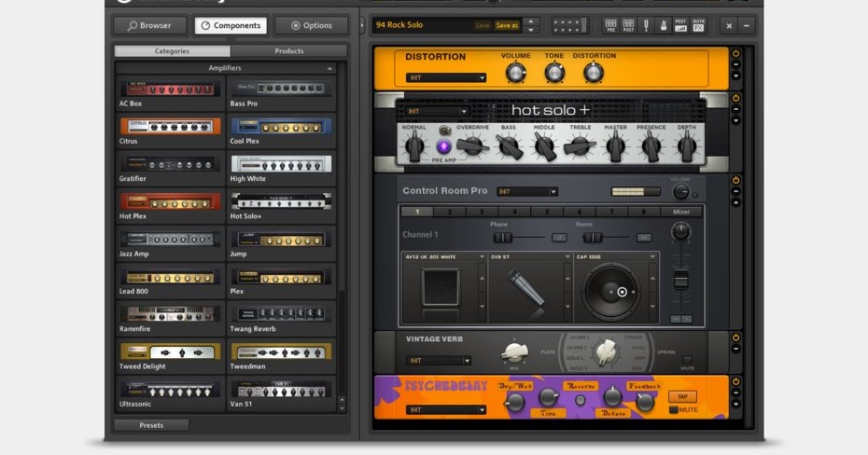The image size is (868, 455).
Task: Show the Preset Volume module icon
Action: 681,25
